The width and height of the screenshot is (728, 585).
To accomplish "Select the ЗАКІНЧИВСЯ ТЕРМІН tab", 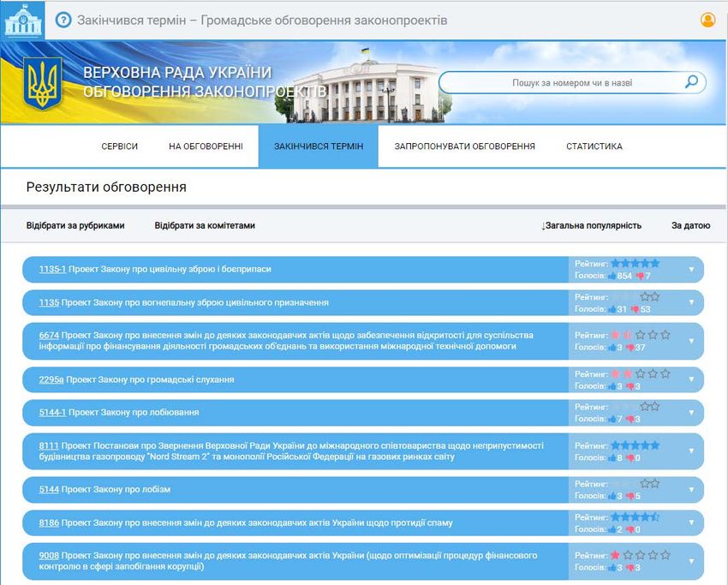I will point(319,146).
